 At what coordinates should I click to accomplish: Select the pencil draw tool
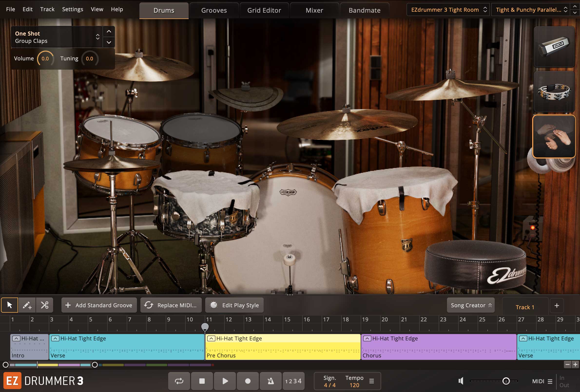(27, 305)
